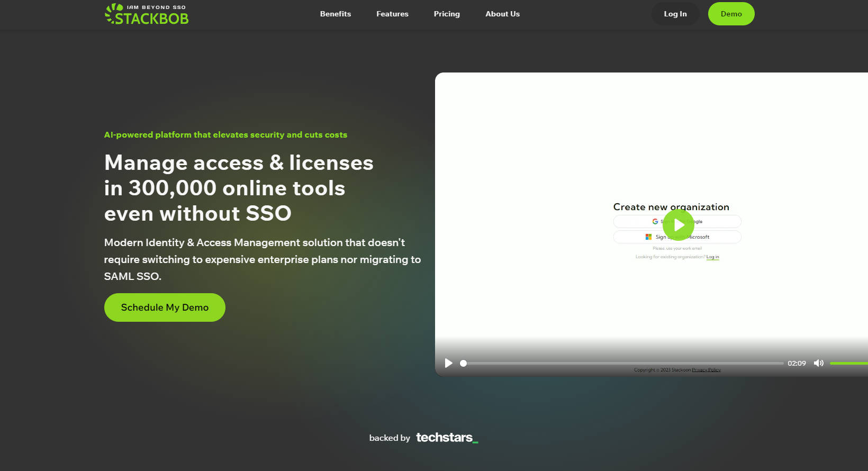
Task: Click the underlined Log in link under work email
Action: (x=712, y=257)
